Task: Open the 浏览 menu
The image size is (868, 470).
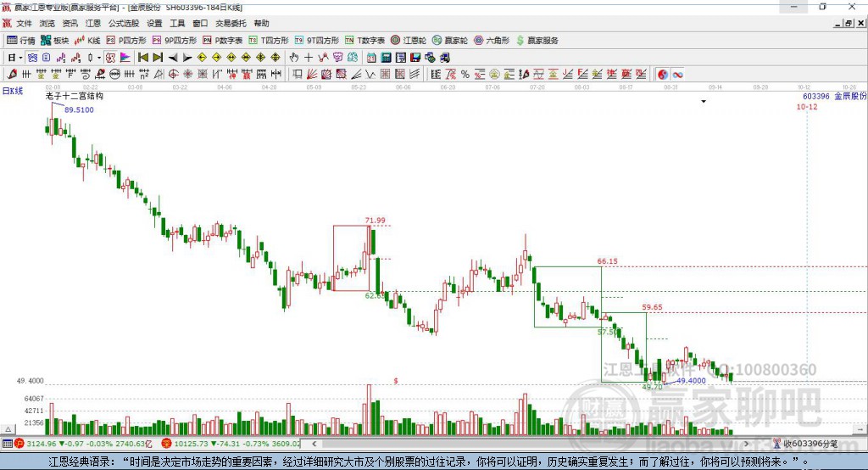Action: pyautogui.click(x=47, y=23)
